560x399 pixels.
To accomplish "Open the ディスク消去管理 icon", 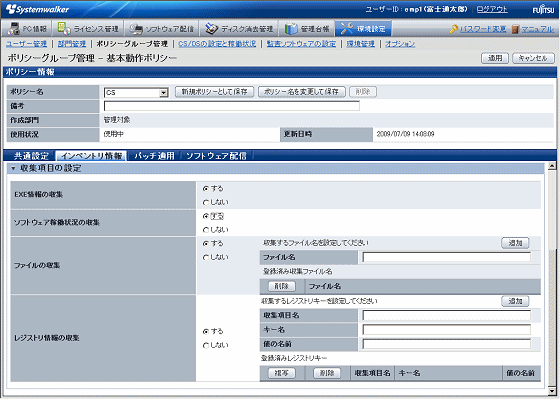I will tap(211, 29).
